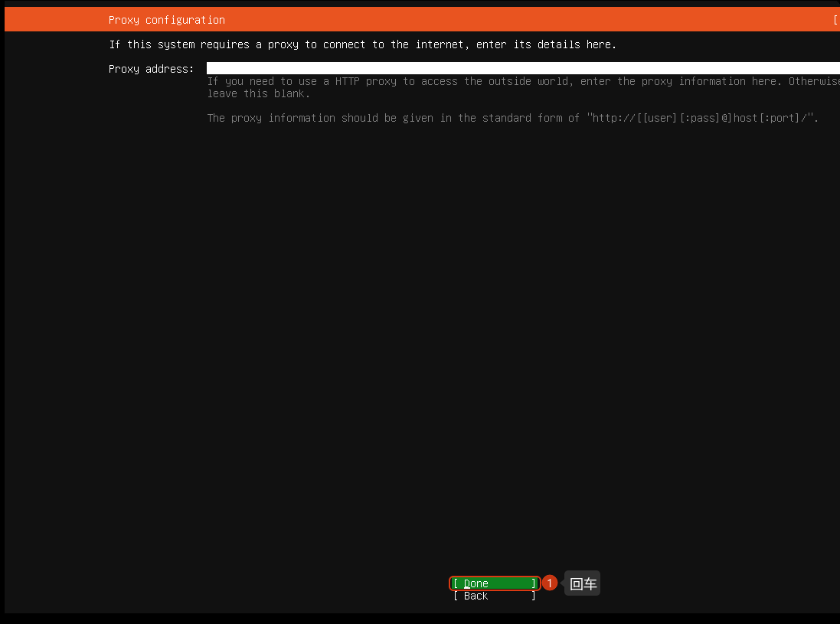Image resolution: width=840 pixels, height=624 pixels.
Task: Click the 'Proxy address:' label
Action: 151,69
